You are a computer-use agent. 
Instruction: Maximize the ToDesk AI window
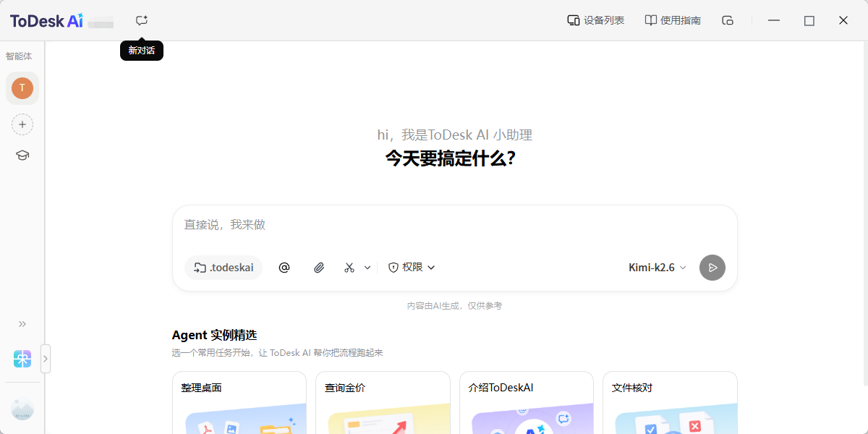[x=809, y=20]
